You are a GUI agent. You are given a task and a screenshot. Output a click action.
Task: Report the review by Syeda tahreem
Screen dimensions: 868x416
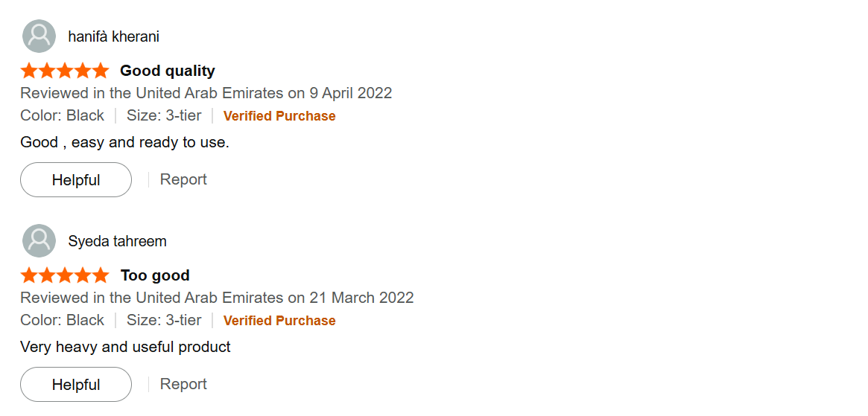[x=183, y=384]
